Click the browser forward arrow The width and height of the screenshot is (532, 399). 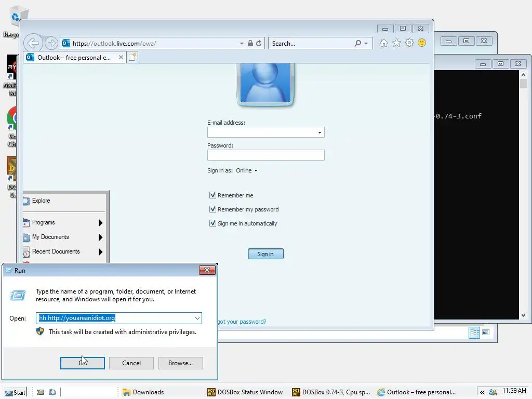pyautogui.click(x=51, y=43)
